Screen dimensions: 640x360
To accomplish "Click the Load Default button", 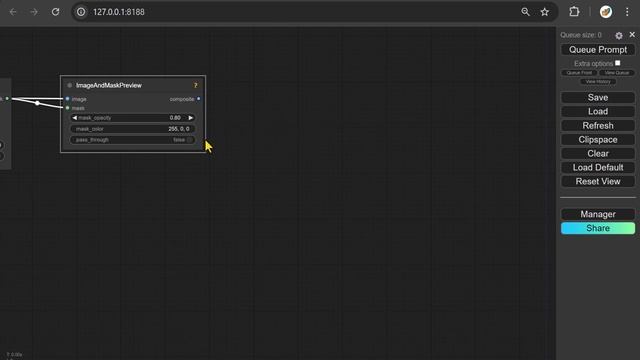I will coord(598,167).
